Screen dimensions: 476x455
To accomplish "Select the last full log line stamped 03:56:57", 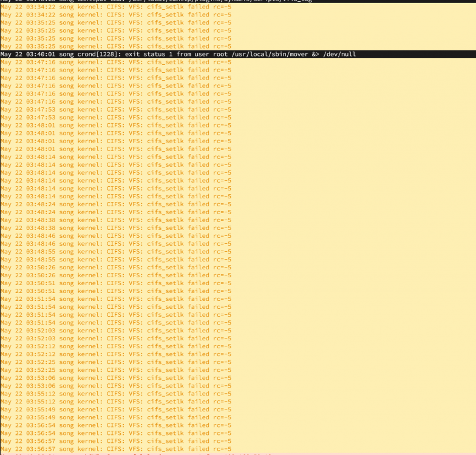I will pos(238,449).
